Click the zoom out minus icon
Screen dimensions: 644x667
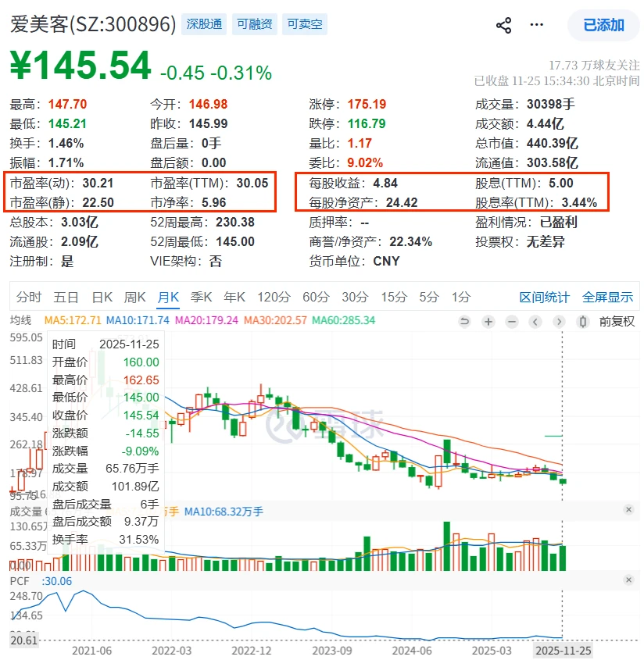[512, 321]
